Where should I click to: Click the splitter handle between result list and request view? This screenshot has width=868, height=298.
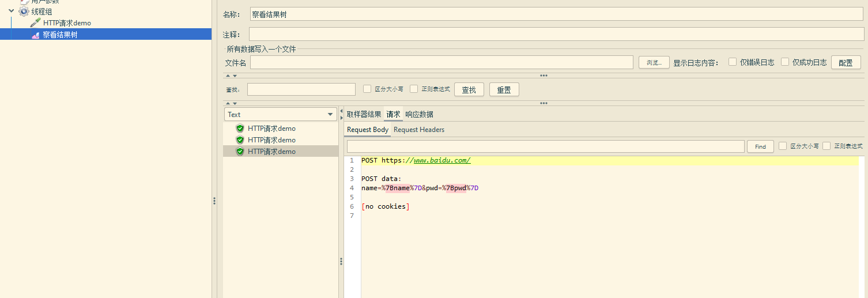[x=341, y=261]
